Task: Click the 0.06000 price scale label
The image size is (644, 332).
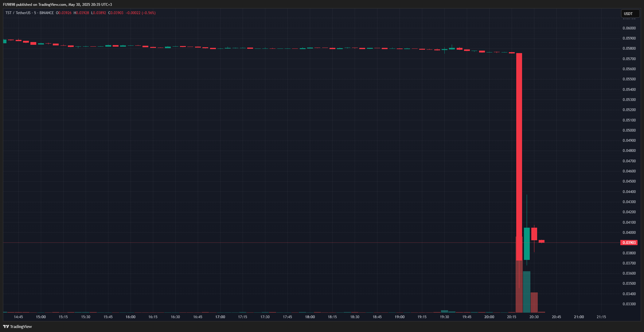Action: coord(629,28)
